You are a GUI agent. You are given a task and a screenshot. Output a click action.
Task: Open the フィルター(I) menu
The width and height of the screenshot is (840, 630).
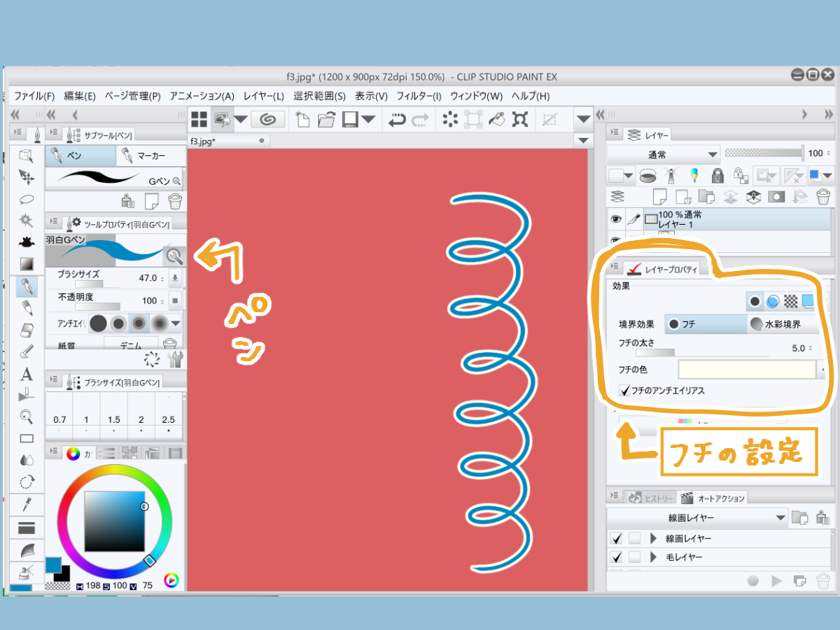419,96
